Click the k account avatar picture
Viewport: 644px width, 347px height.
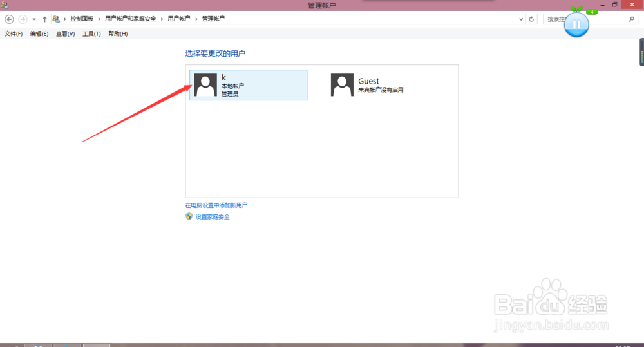coord(205,85)
